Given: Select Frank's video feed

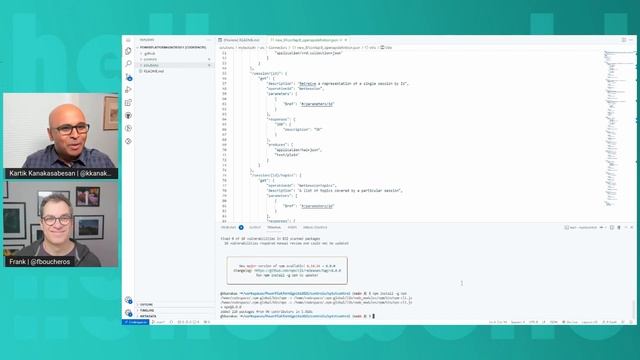Looking at the screenshot, I should [61, 224].
